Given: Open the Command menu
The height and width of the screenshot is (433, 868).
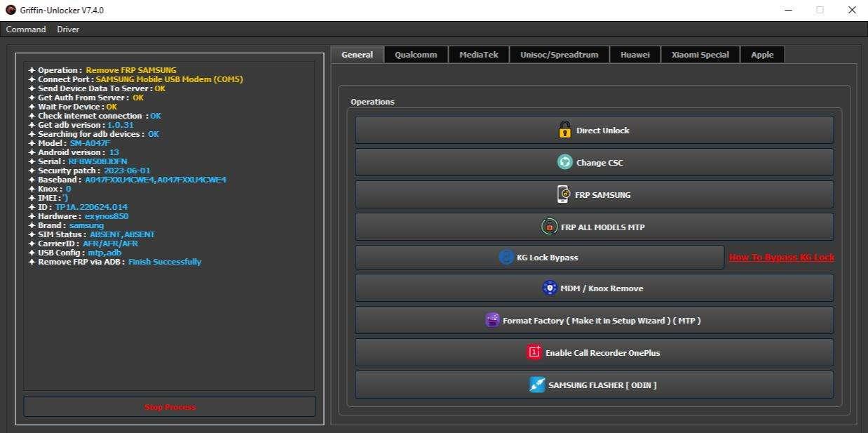Looking at the screenshot, I should pos(26,29).
